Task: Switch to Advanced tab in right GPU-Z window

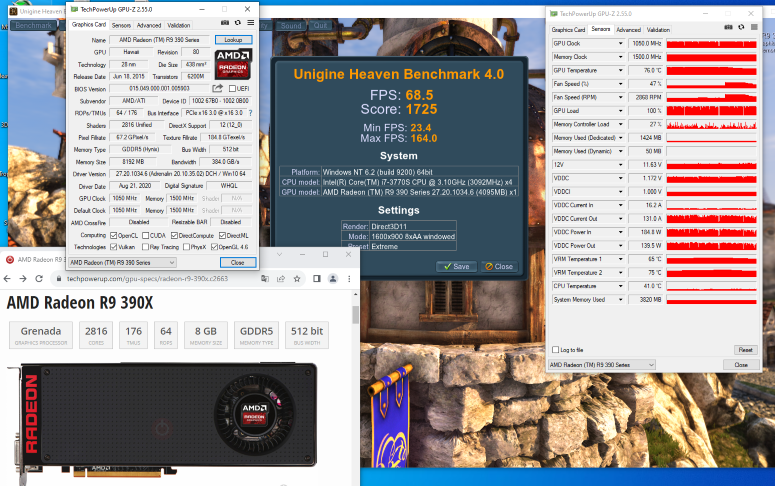Action: point(628,30)
